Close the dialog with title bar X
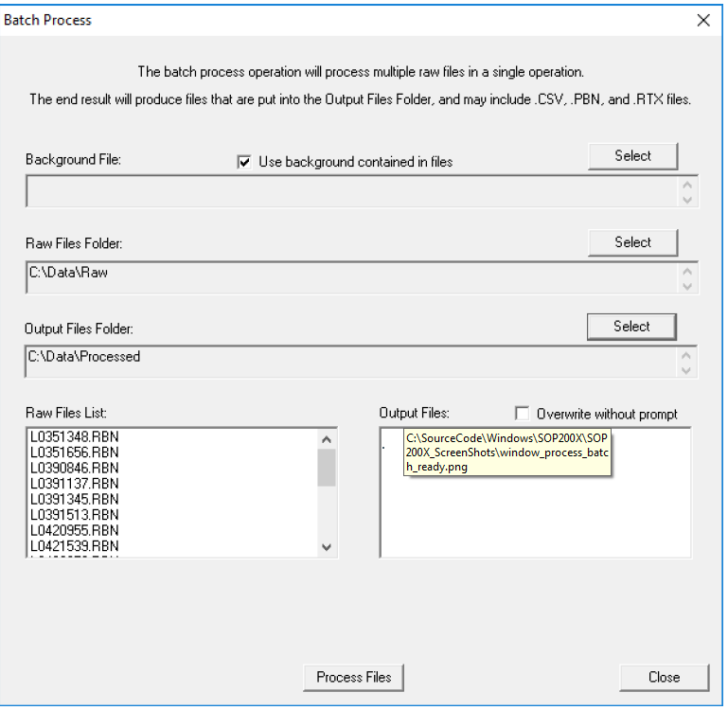 (x=702, y=20)
